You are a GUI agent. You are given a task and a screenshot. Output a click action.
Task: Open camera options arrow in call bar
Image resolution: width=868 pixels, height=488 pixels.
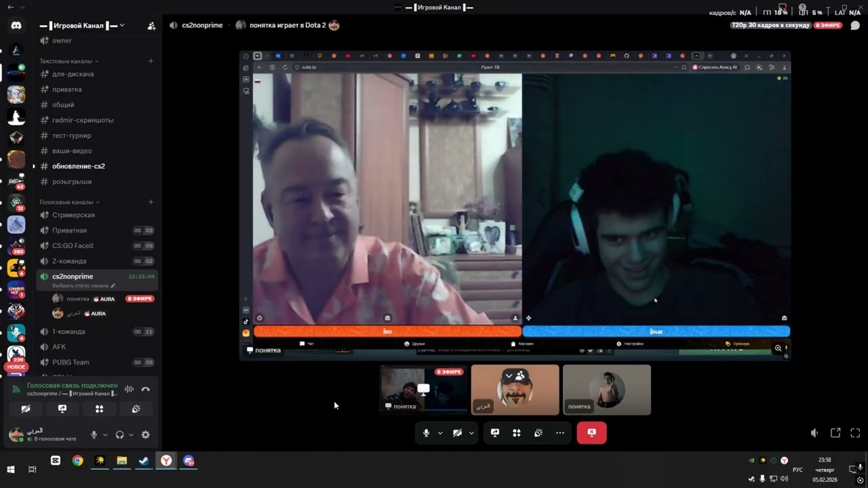tap(471, 433)
